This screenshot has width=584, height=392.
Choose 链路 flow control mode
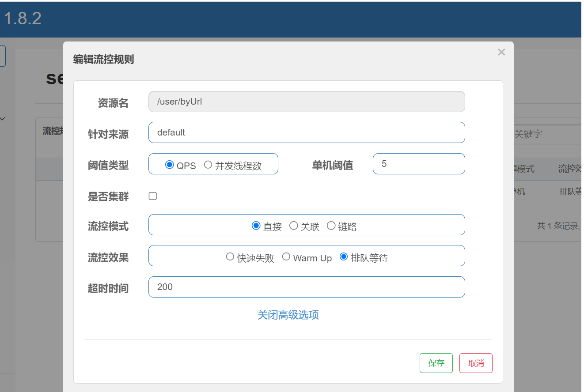tap(331, 226)
